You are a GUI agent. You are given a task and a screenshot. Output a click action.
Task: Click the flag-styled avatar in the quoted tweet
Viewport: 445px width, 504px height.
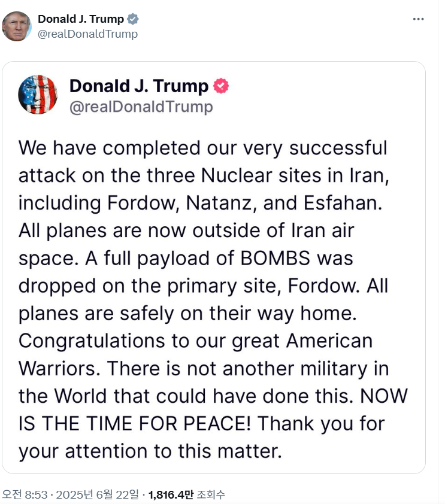pos(38,95)
